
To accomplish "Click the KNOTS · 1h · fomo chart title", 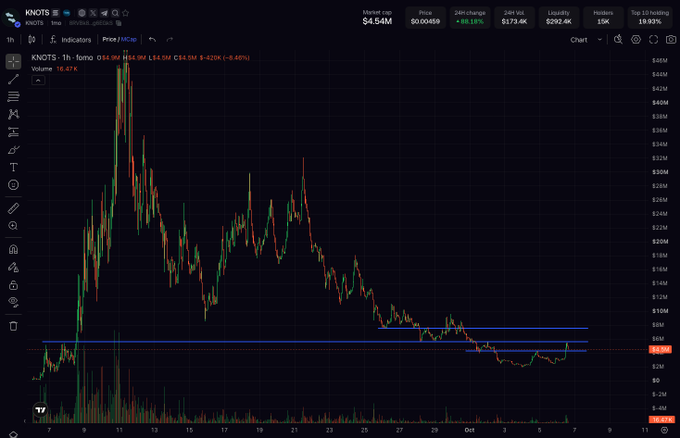I will [62, 58].
